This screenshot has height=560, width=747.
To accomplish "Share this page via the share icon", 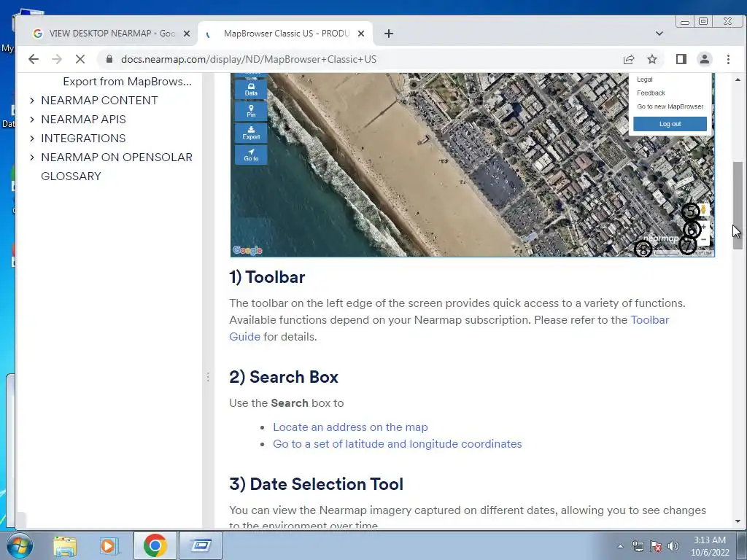I will (629, 59).
